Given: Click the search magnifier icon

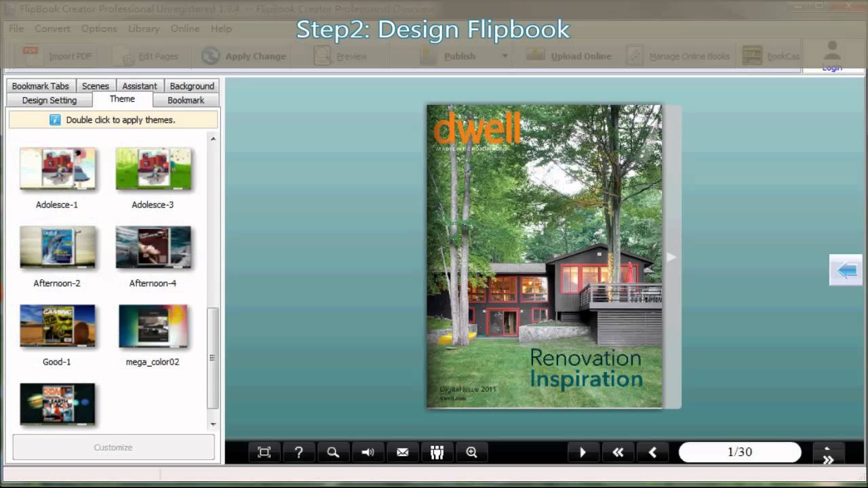Looking at the screenshot, I should pos(333,452).
